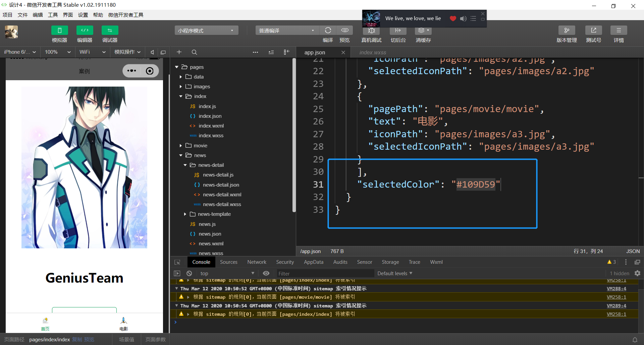Open the compile mode (普通编译) dropdown
Image resolution: width=644 pixels, height=345 pixels.
[287, 31]
